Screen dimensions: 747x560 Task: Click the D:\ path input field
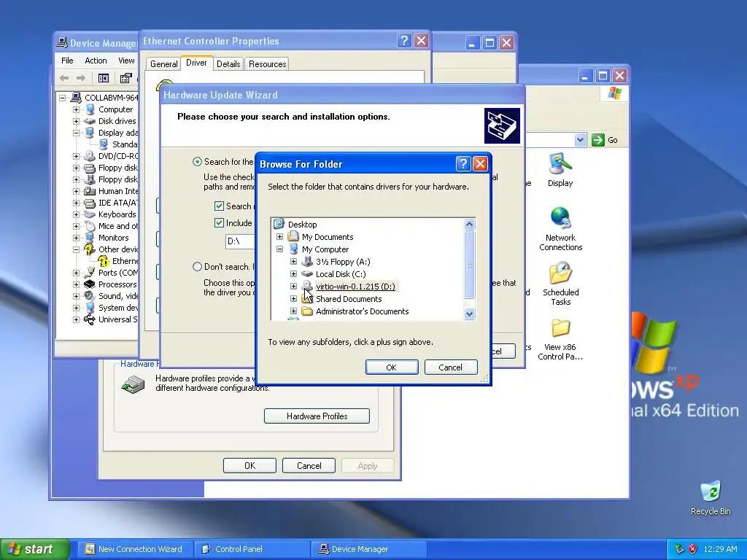tap(241, 241)
